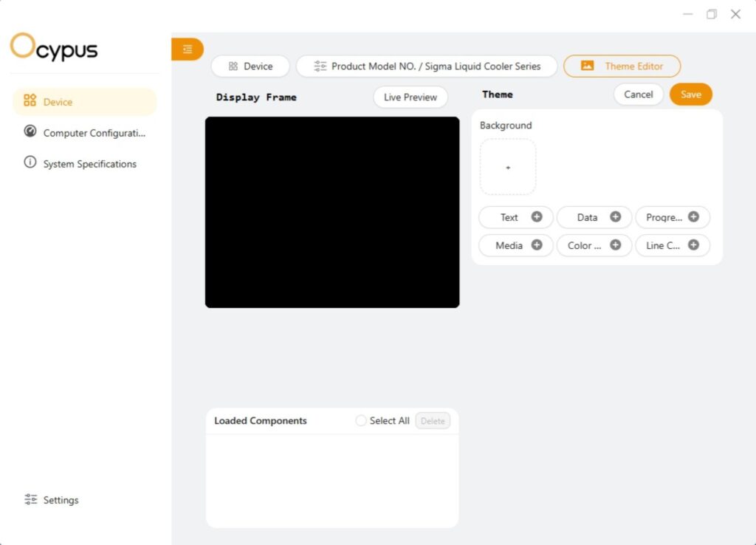Add a Line Chart component
Screen dimensions: 756x545
(x=673, y=245)
